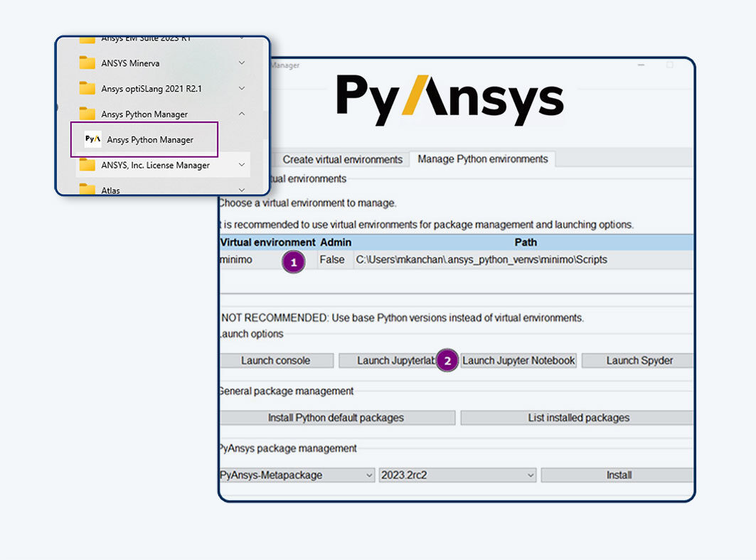Open the Ansys optiSLang 2021 R2.1 folder icon
Viewport: 756px width, 560px height.
88,87
